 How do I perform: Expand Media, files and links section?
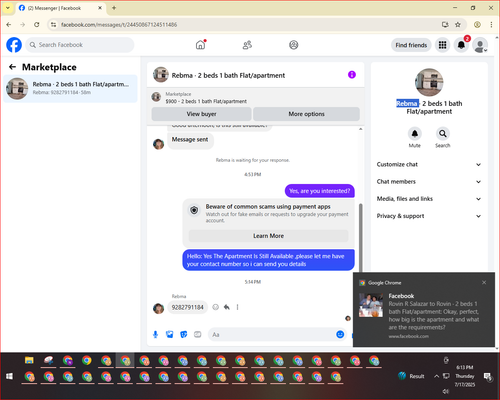pyautogui.click(x=429, y=199)
